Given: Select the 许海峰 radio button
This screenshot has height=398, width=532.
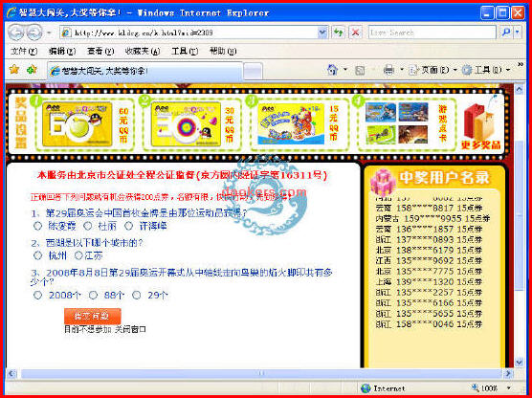Looking at the screenshot, I should (x=128, y=226).
